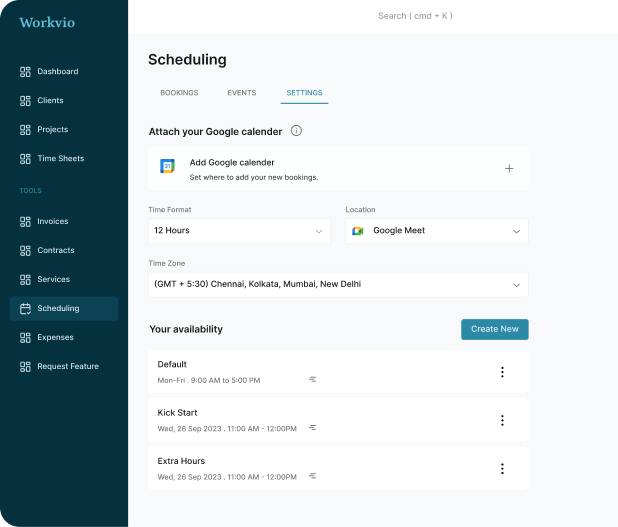Click the Search input field
Viewport: 618px width, 527px height.
pos(415,16)
